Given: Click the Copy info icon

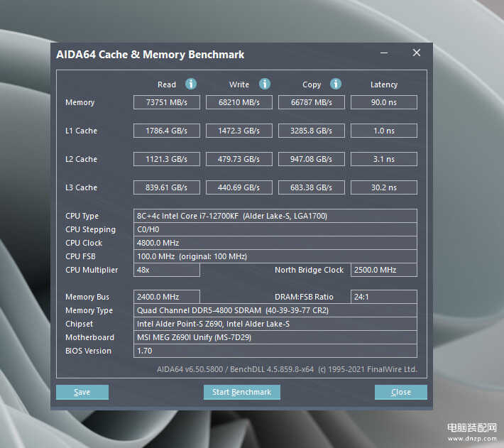Looking at the screenshot, I should point(336,84).
